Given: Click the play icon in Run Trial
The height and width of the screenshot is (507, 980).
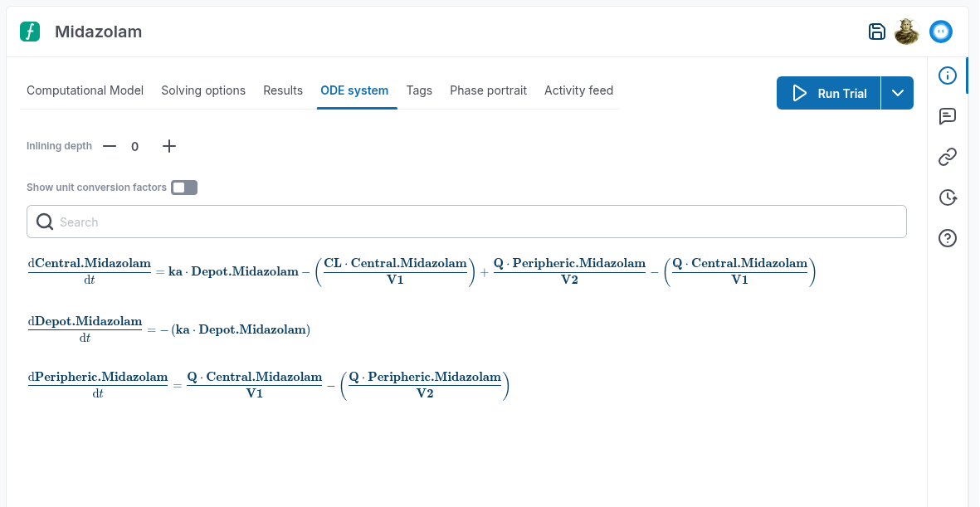Looking at the screenshot, I should click(x=799, y=93).
